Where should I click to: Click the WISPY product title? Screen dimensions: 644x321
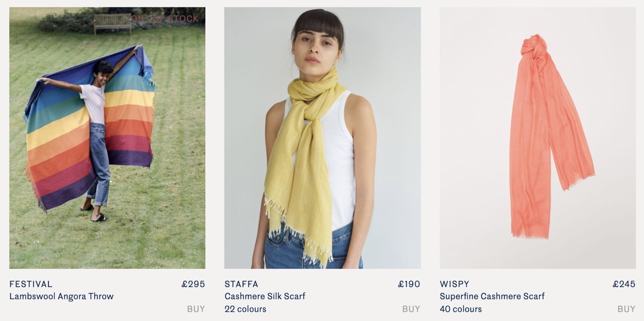[455, 284]
